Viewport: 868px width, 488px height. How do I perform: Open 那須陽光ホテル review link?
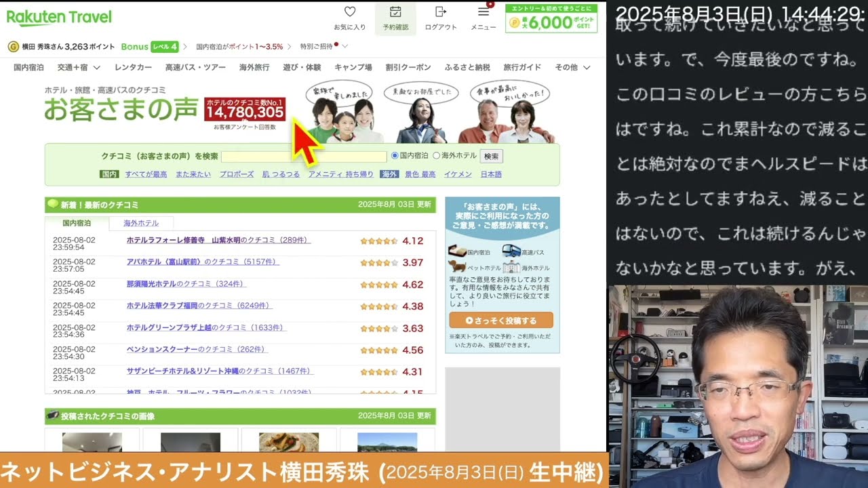[x=186, y=284]
